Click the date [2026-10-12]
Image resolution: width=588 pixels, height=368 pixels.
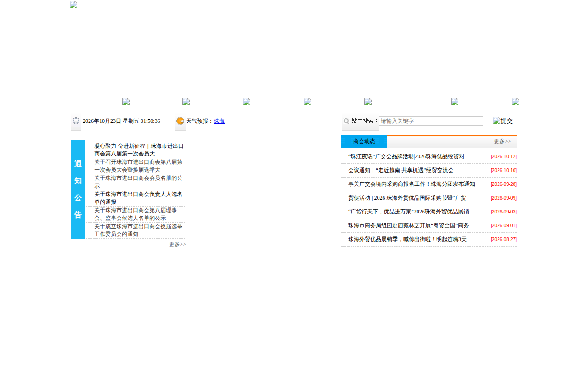pos(503,157)
